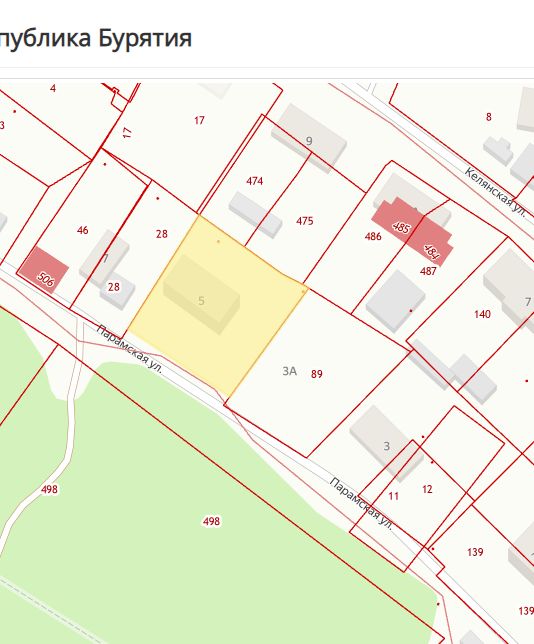Select the large green parcel 498

(x=212, y=521)
